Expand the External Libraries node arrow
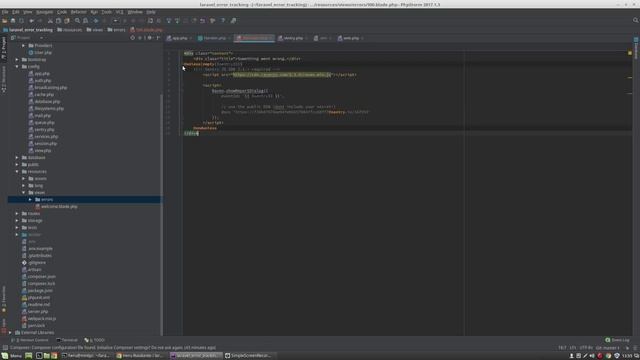This screenshot has height=360, width=640. [x=11, y=333]
